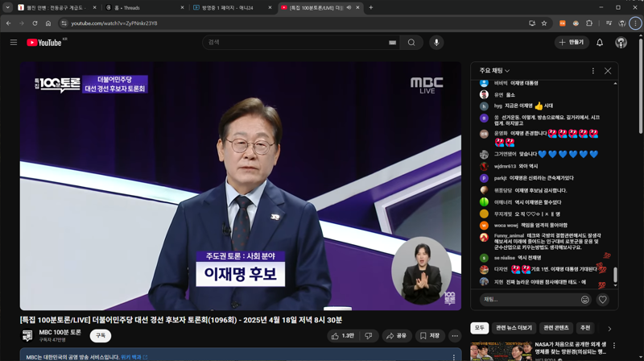The width and height of the screenshot is (644, 361).
Task: Open the Extensions puzzle-piece menu
Action: pos(589,23)
